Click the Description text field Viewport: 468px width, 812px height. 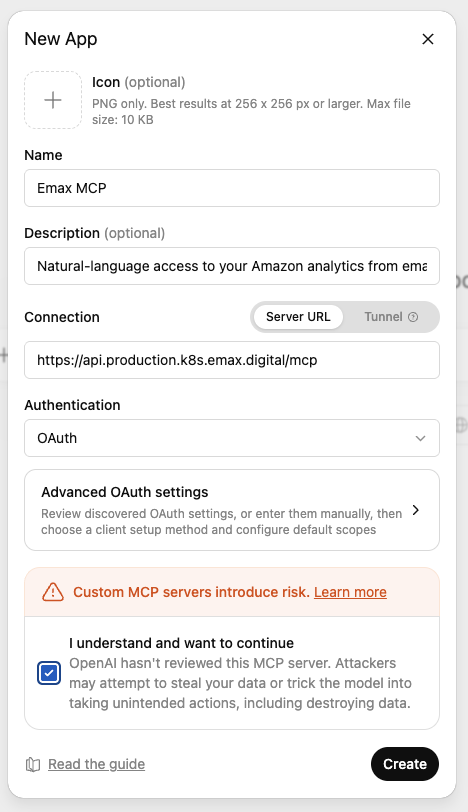click(x=232, y=266)
